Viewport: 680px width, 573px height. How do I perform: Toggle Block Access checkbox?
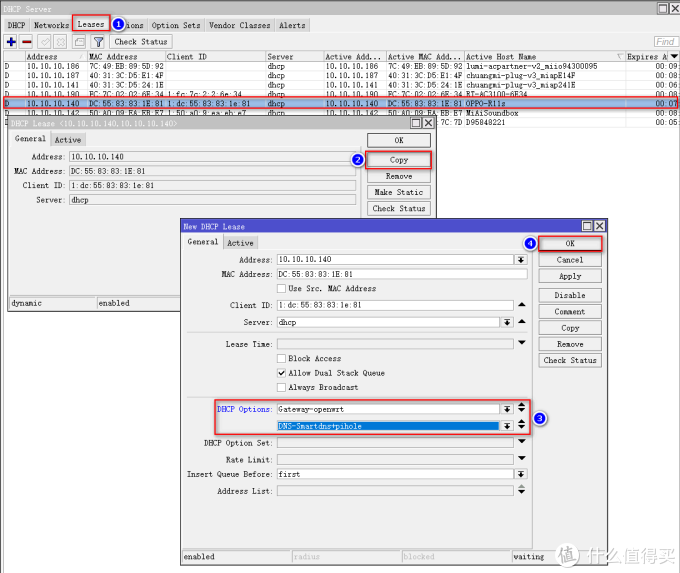281,358
